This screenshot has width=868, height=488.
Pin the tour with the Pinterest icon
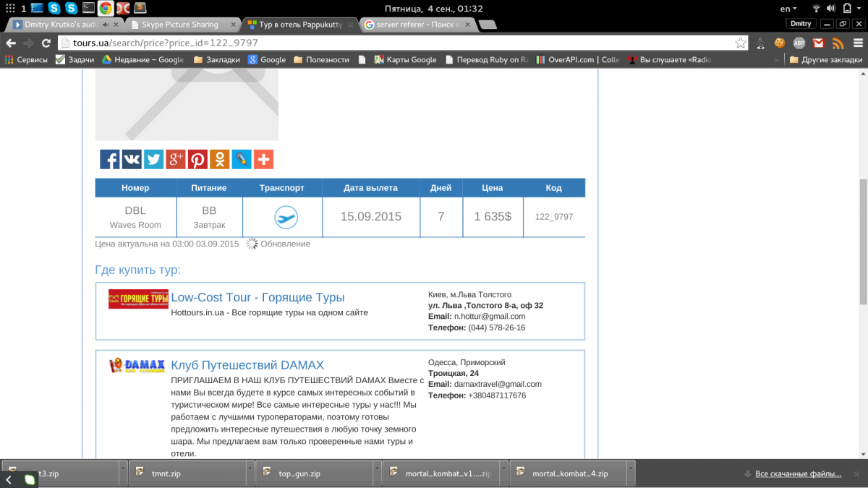(x=197, y=160)
